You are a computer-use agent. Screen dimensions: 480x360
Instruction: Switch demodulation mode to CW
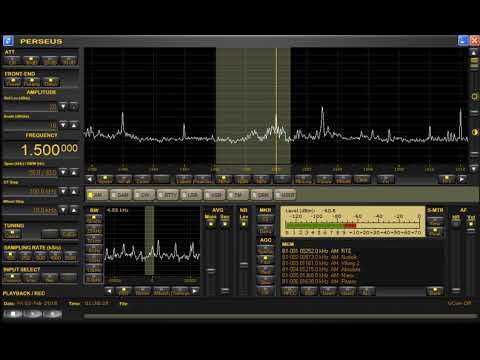coord(144,195)
